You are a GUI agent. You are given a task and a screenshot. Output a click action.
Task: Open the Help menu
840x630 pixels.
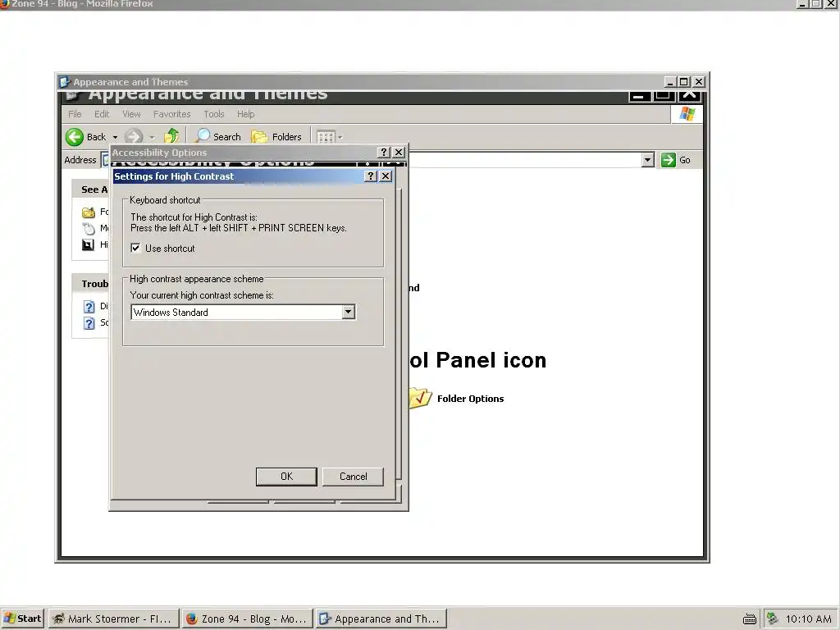246,114
